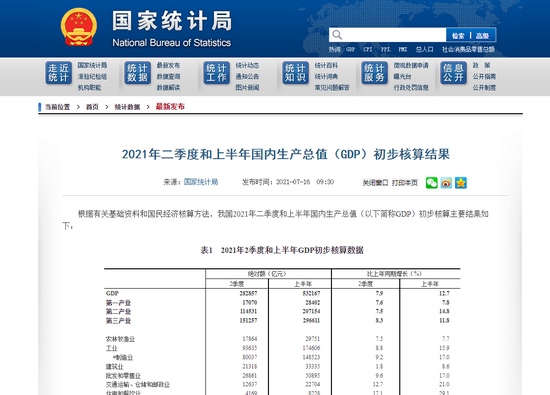Click the national emblem logo
This screenshot has height=395, width=550.
(79, 27)
